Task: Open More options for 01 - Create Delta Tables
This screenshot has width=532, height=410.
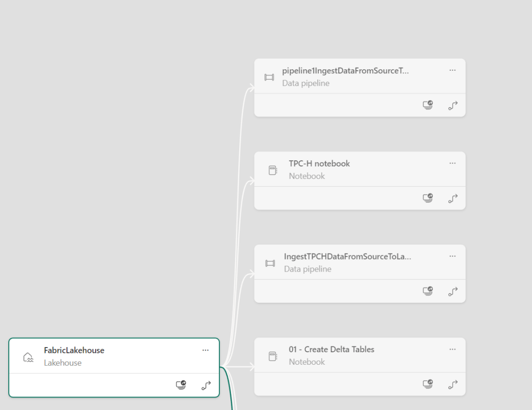Action: [452, 349]
